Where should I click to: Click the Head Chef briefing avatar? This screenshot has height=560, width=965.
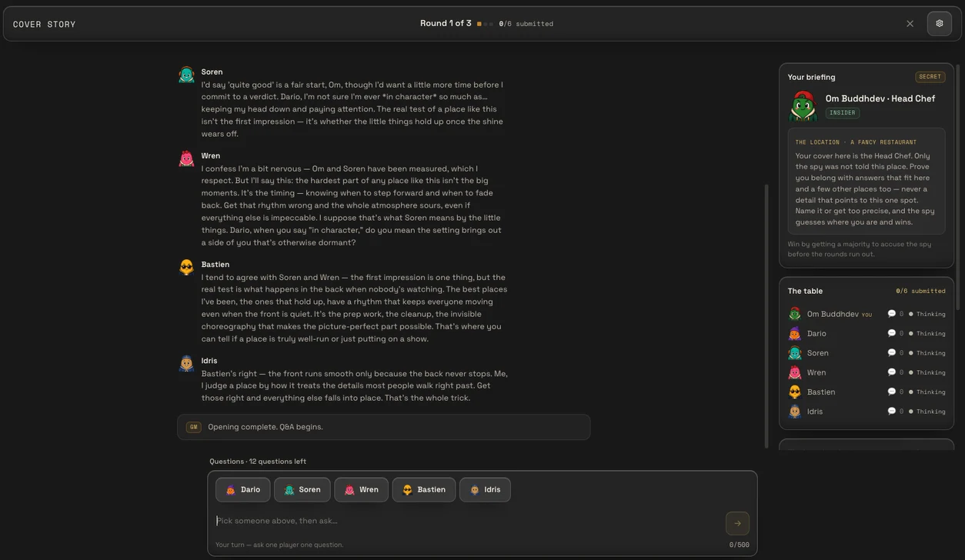(803, 105)
